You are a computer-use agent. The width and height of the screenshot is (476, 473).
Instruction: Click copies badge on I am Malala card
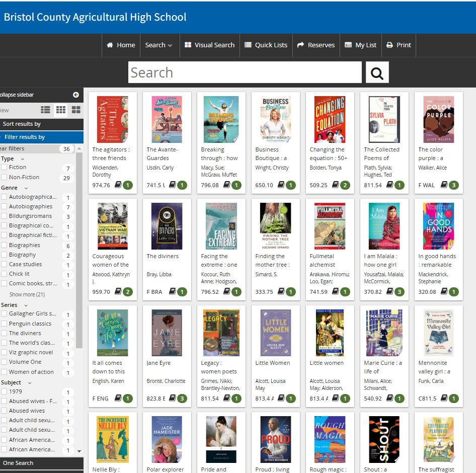tap(399, 292)
